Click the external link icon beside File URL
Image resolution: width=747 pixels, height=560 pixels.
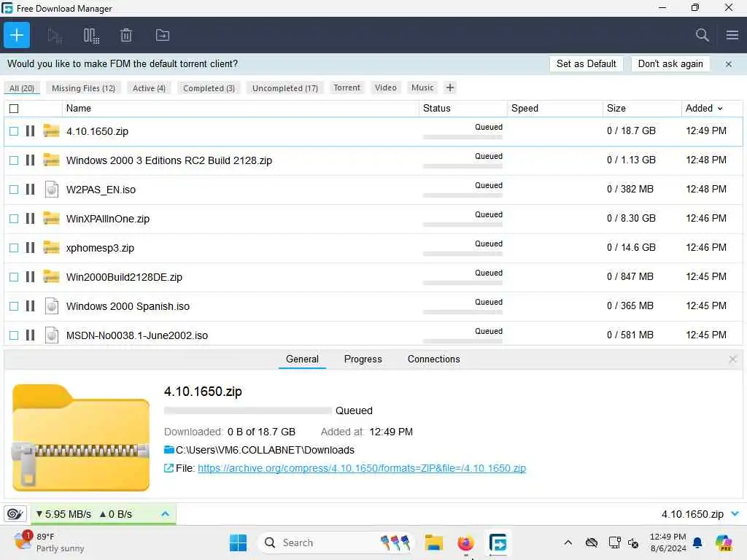(x=169, y=468)
